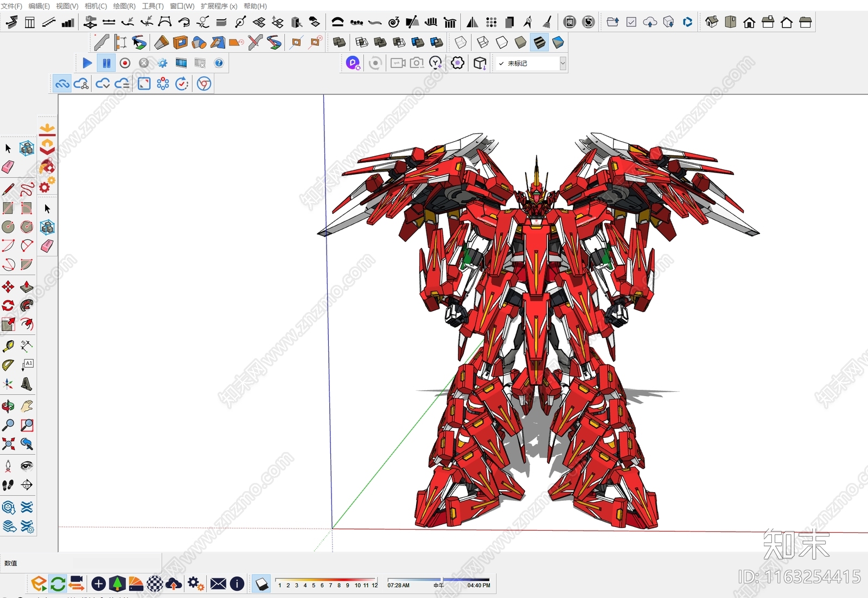Open the 相机(C) menu
The image size is (868, 598).
pyautogui.click(x=96, y=6)
